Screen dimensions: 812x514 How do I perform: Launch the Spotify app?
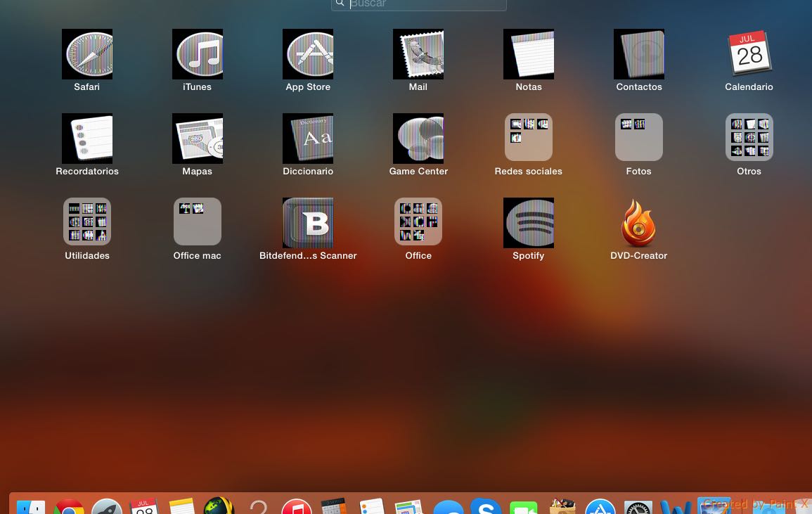pyautogui.click(x=529, y=223)
